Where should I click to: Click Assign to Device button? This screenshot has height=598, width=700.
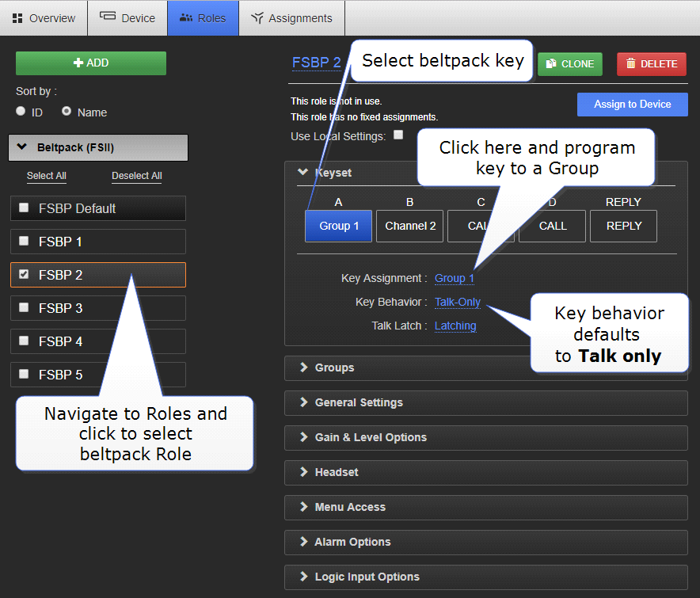(632, 104)
